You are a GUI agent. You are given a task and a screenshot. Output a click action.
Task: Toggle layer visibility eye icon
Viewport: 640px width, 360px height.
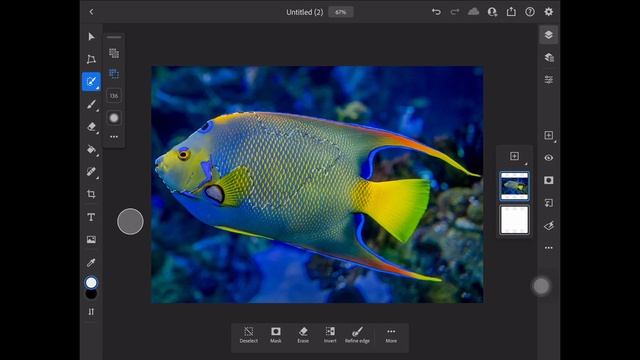pyautogui.click(x=549, y=158)
